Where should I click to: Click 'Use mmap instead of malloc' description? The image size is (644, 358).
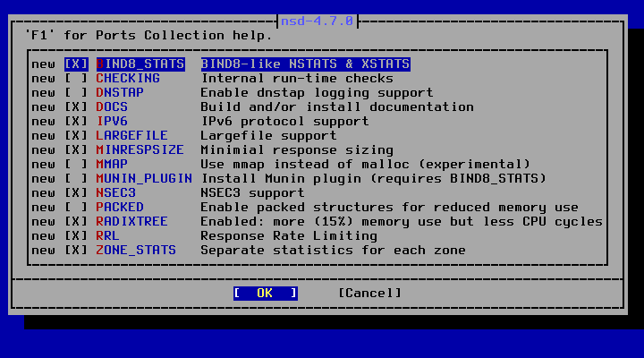[366, 165]
